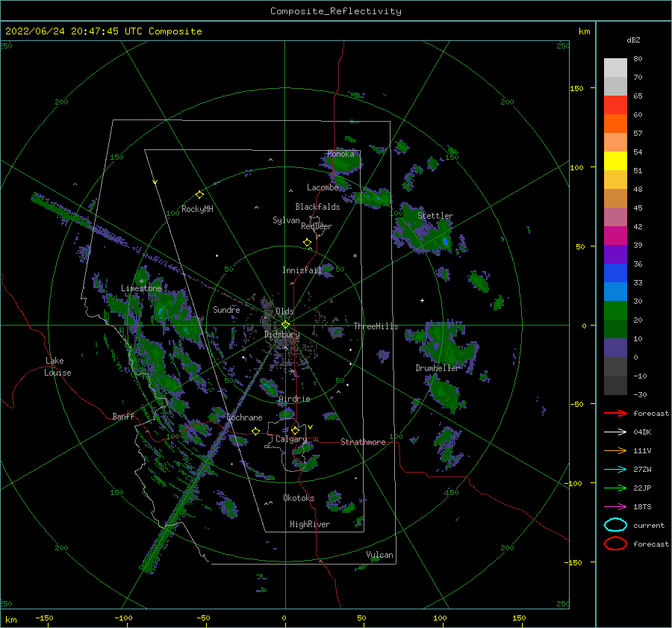Viewport: 672px width, 628px height.
Task: Click the yellow diamond radar site at center
Action: point(285,325)
